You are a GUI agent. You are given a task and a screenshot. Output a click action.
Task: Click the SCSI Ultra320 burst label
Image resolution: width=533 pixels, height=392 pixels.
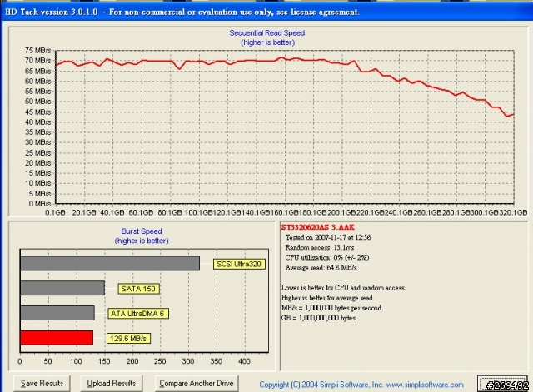239,265
